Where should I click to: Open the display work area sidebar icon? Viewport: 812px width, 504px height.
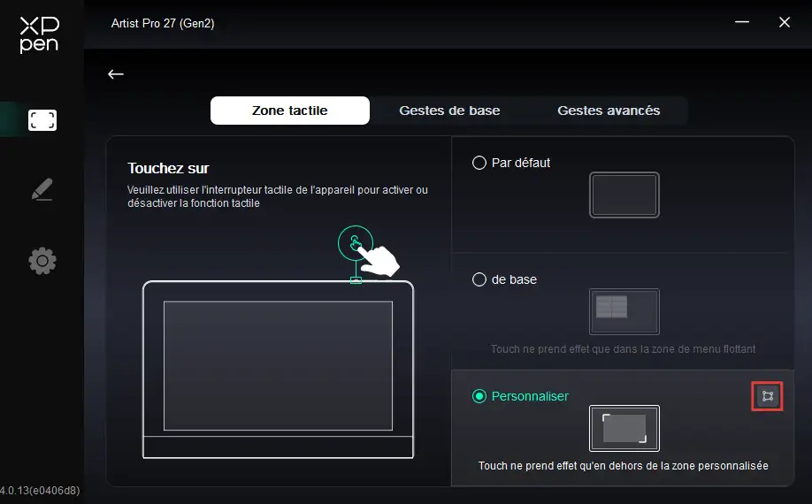click(42, 120)
